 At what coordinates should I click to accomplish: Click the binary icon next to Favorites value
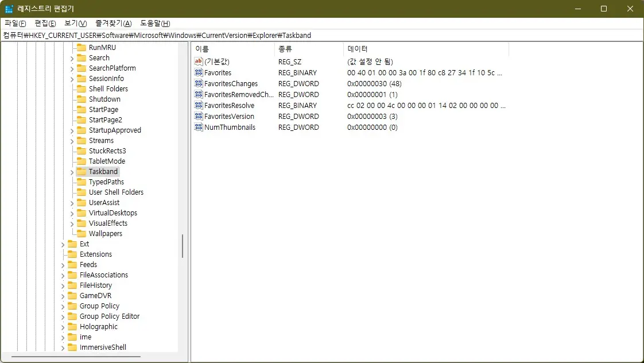point(199,72)
